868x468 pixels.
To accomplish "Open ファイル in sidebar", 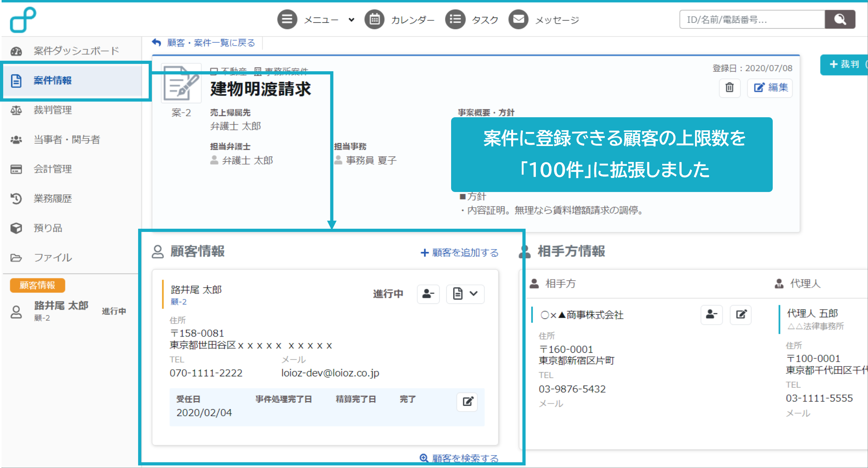I will pyautogui.click(x=71, y=257).
